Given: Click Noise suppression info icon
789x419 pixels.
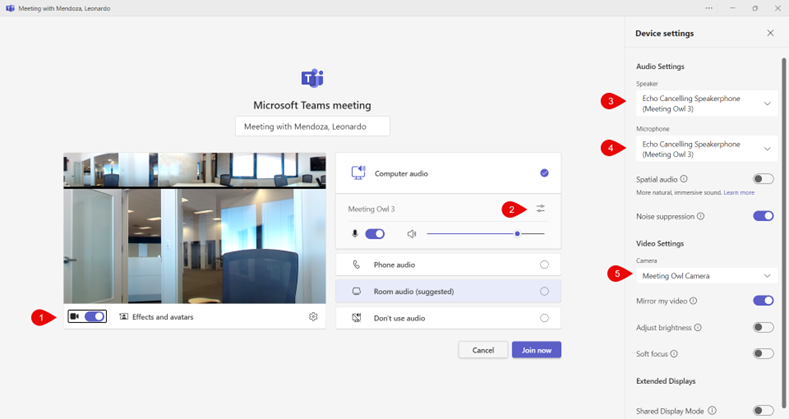Looking at the screenshot, I should 700,216.
